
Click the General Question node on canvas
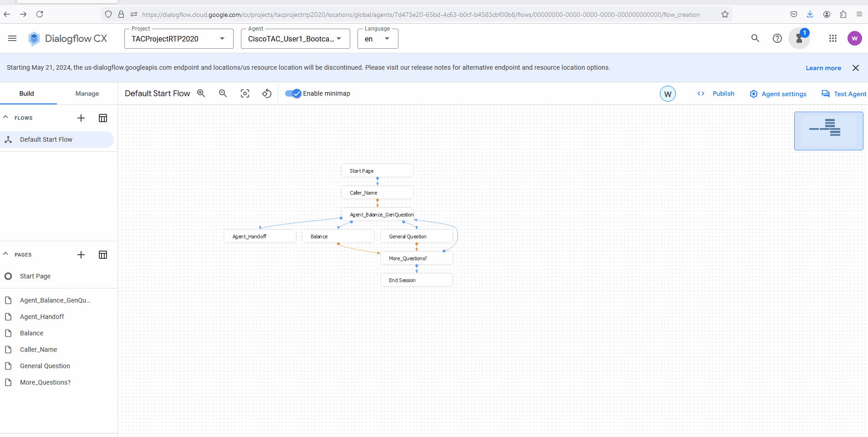[x=417, y=236]
